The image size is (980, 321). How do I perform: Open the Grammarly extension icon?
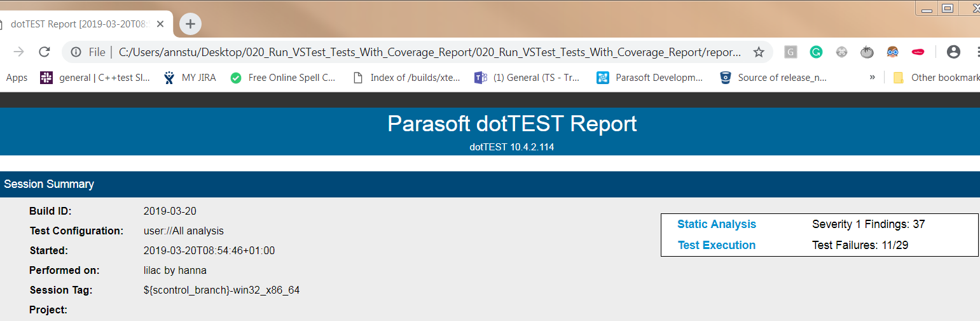816,52
